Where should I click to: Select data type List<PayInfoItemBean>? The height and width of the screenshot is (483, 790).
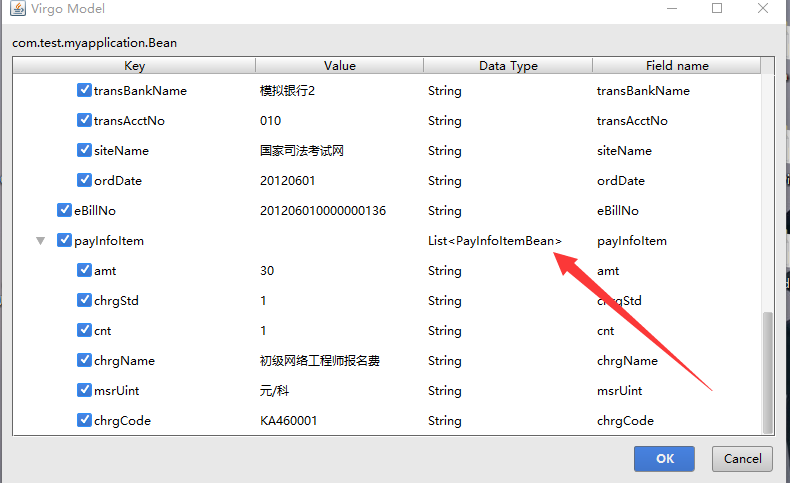tap(495, 241)
